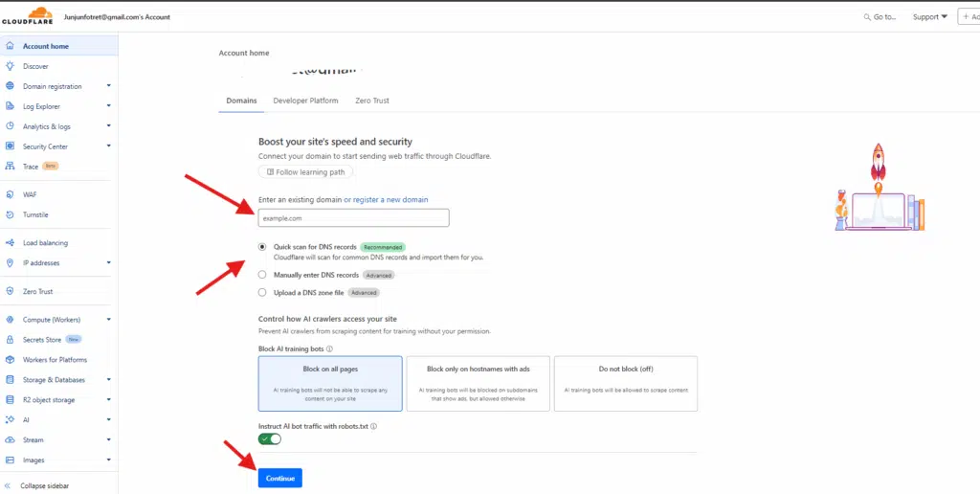Switch to the Domains tab
Image resolution: width=980 pixels, height=494 pixels.
241,101
